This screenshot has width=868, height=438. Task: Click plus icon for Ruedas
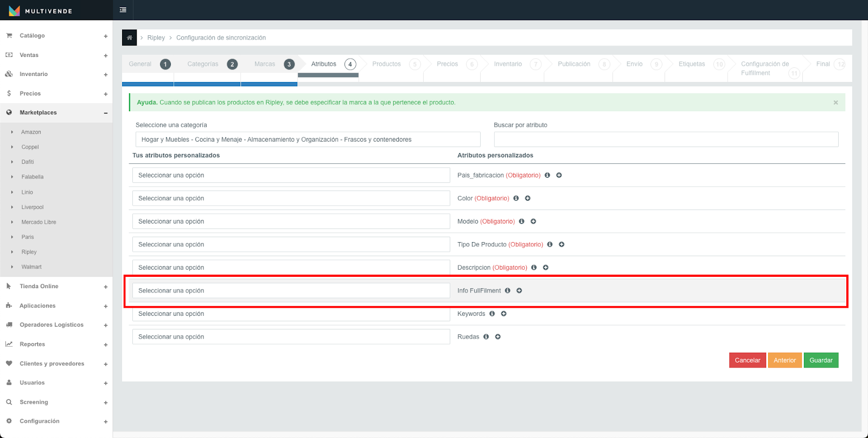point(497,337)
